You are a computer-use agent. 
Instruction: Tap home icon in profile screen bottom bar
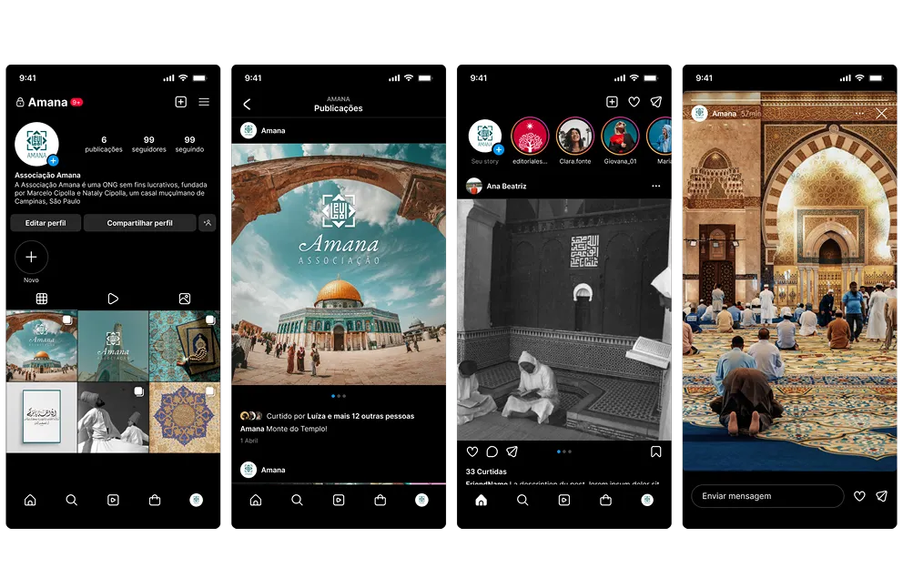pyautogui.click(x=30, y=500)
